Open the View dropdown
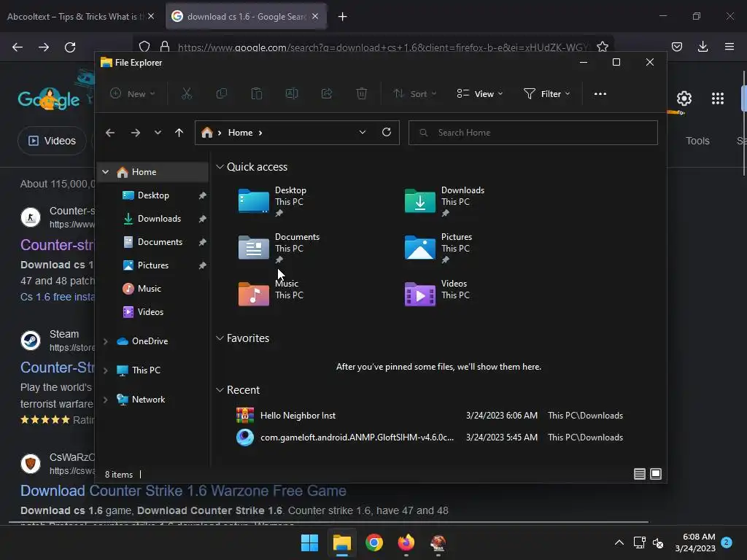This screenshot has width=747, height=560. [480, 94]
